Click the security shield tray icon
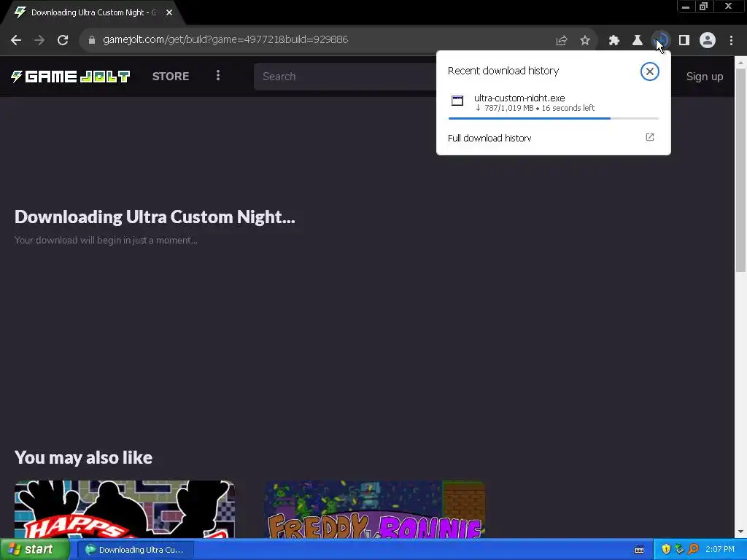 [x=666, y=550]
